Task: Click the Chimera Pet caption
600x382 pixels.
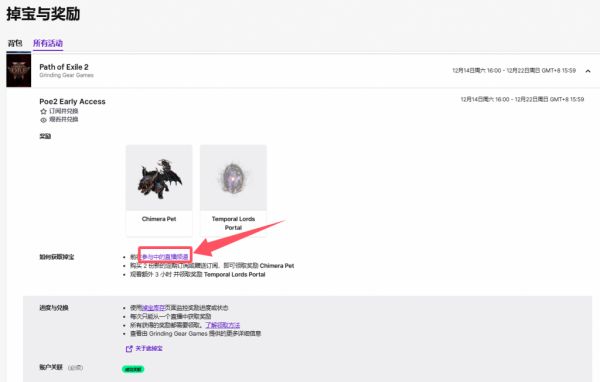Action: click(x=159, y=219)
